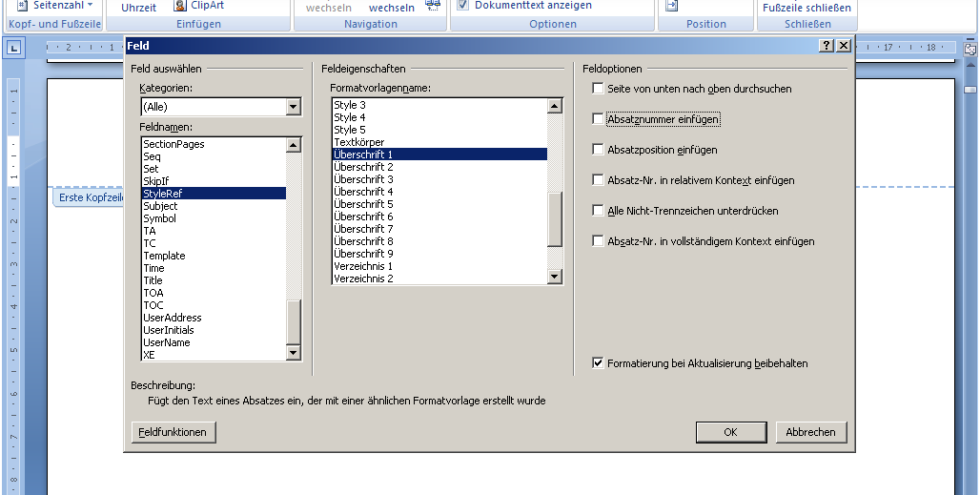Enable Absatz-Nr. in relativem Kontext einfügen
The image size is (980, 495).
tap(598, 180)
